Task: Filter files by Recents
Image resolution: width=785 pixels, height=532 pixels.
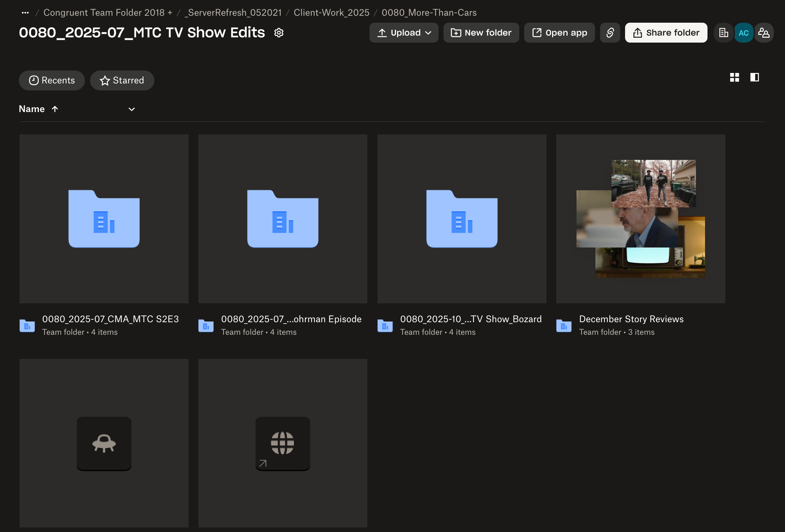Action: (52, 80)
